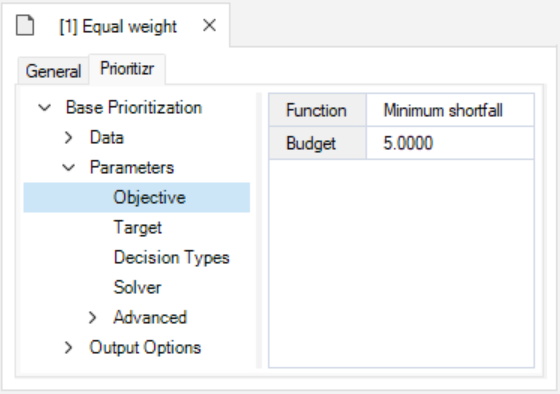
Task: Click the Function row header cell
Action: tap(318, 110)
